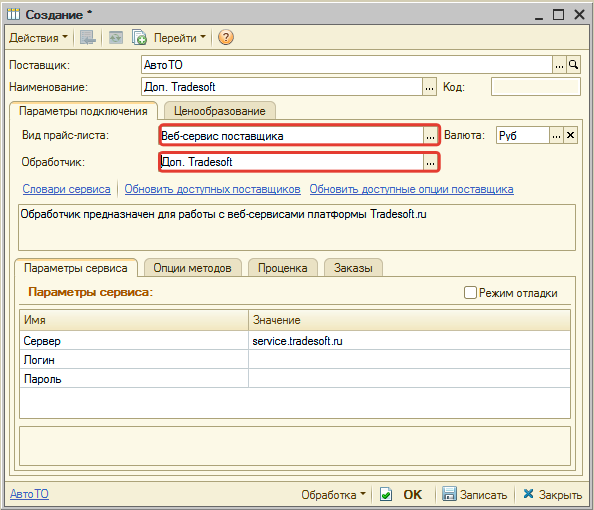Viewport: 594px width, 510px height.
Task: Click the find-in-list icon beside Действия
Action: 88,38
